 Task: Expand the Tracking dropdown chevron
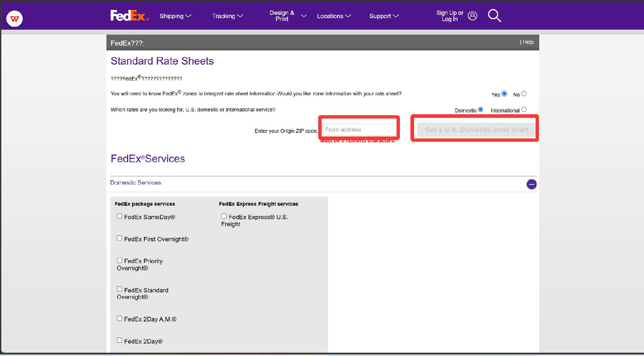point(240,16)
